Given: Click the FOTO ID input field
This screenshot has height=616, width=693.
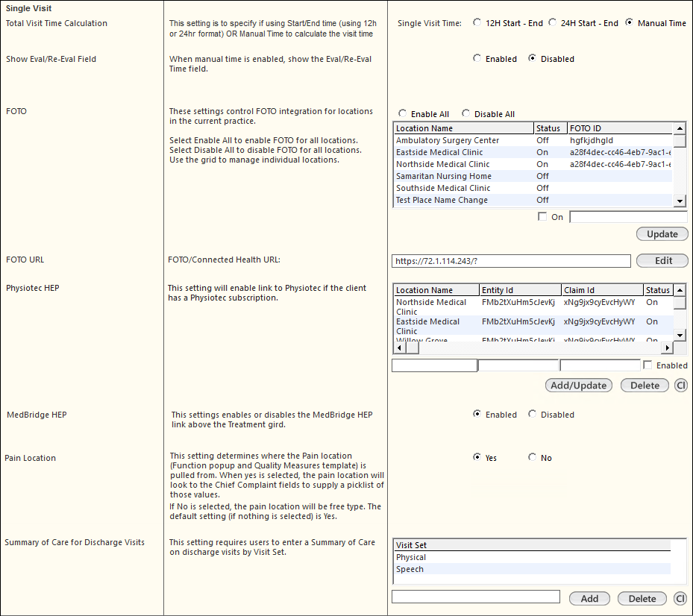Looking at the screenshot, I should click(628, 217).
